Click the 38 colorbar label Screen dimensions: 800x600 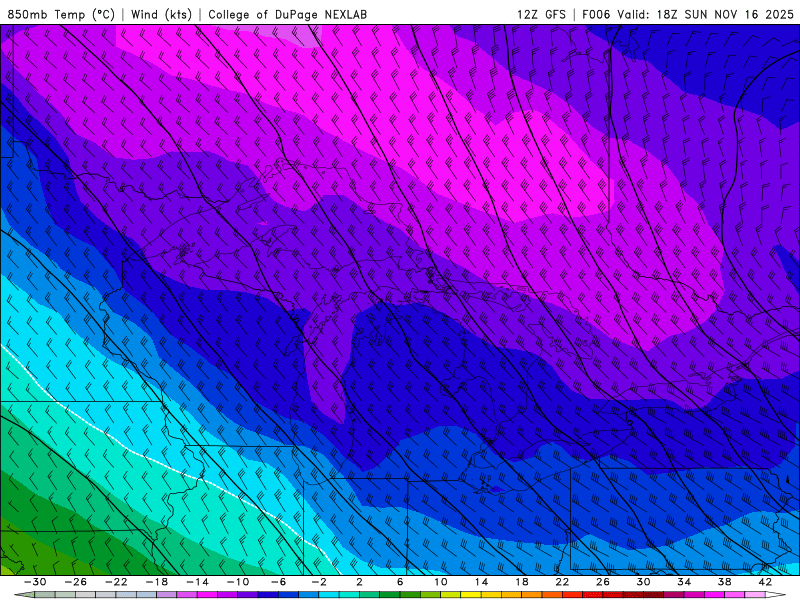[724, 582]
